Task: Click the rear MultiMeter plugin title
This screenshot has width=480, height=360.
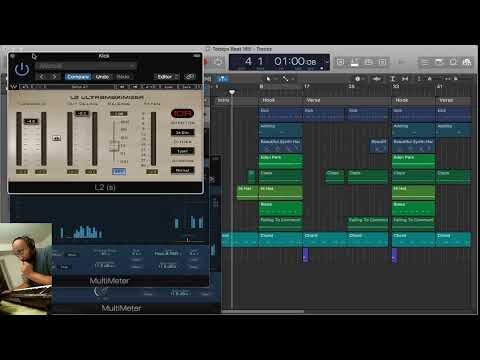Action: (121, 308)
